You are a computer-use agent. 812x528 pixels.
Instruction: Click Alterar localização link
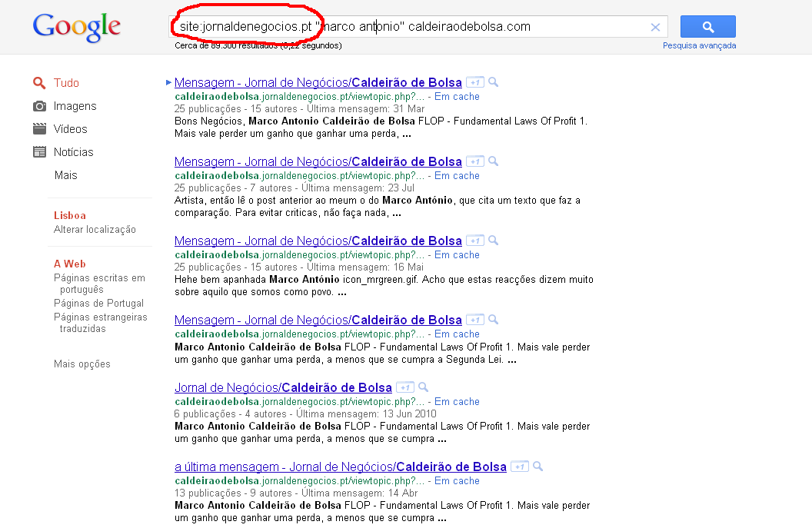95,229
